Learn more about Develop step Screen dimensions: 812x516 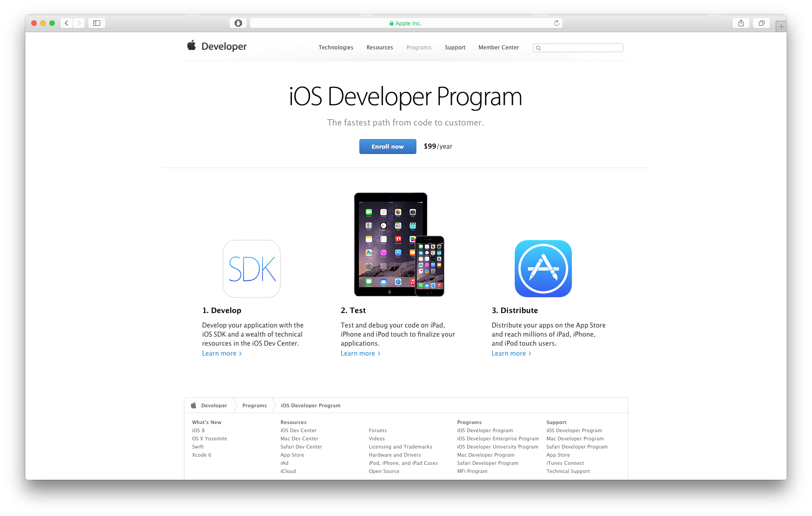pyautogui.click(x=222, y=353)
